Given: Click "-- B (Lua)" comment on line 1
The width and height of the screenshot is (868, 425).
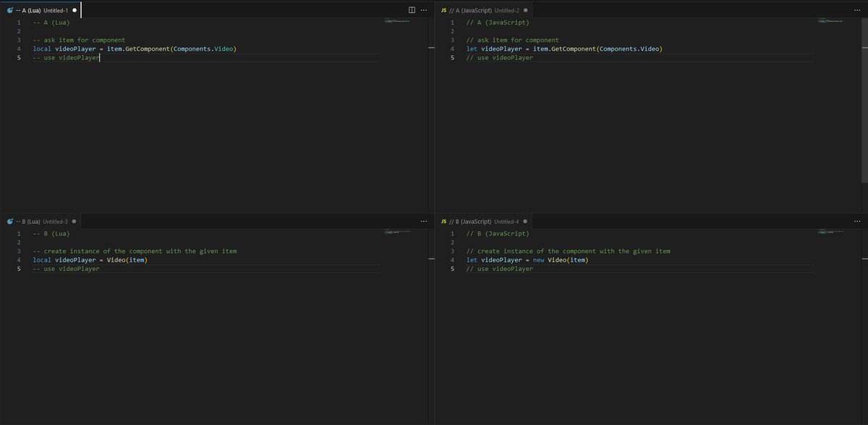Looking at the screenshot, I should tap(51, 233).
